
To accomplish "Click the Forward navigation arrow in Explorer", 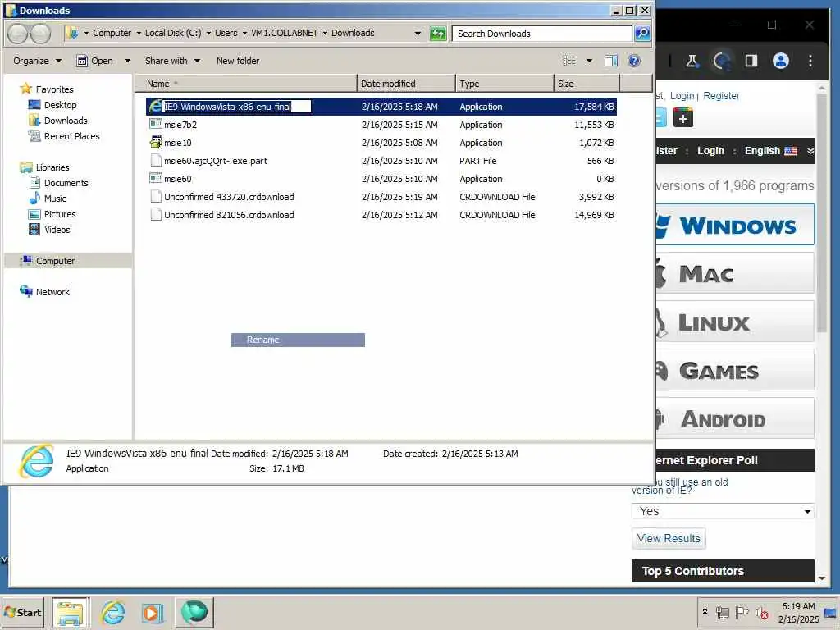I will tap(40, 34).
